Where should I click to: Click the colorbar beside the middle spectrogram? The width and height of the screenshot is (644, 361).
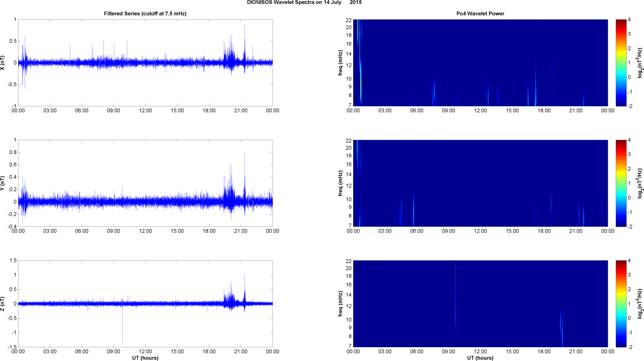pyautogui.click(x=621, y=183)
